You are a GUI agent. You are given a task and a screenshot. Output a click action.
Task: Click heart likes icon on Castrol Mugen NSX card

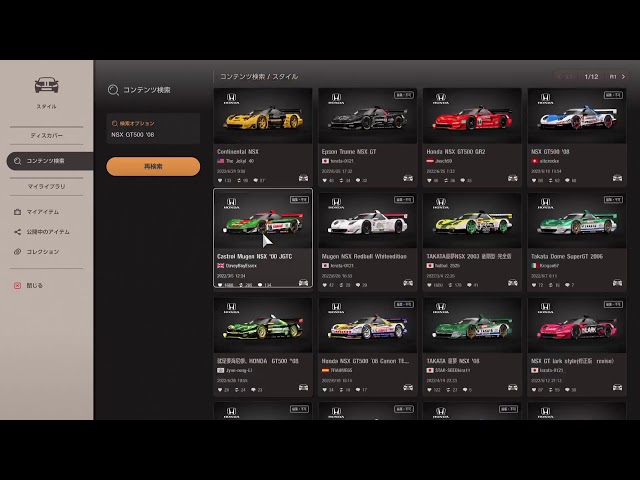pos(220,285)
